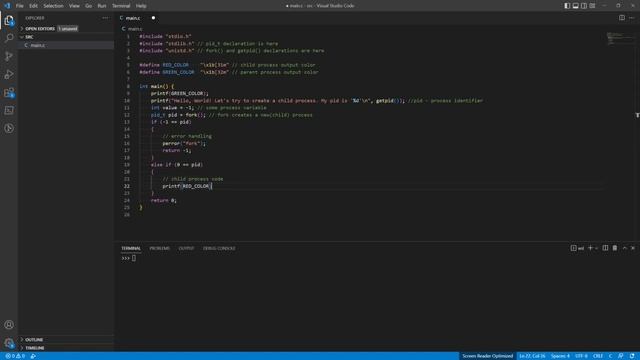Toggle the bottom panel visibility

(576, 6)
